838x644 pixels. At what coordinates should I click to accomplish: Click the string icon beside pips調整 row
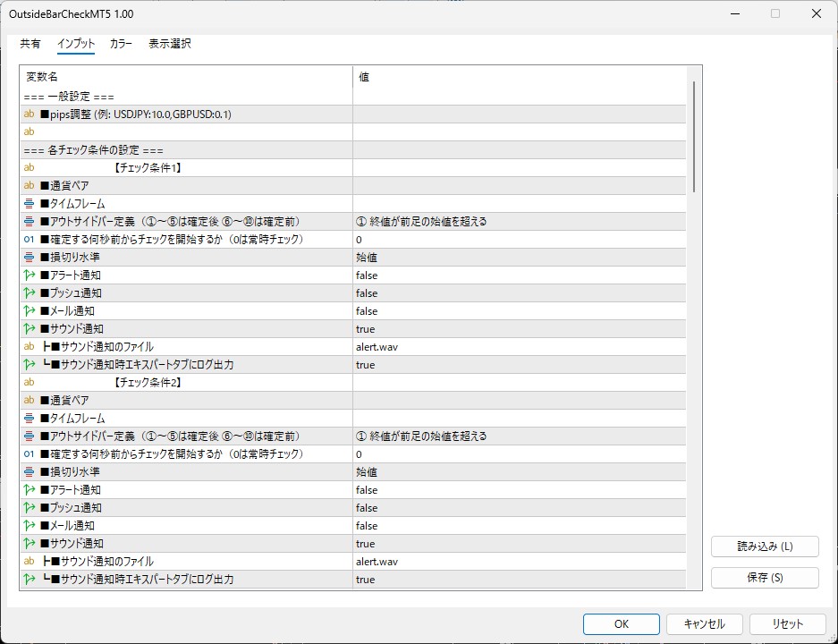[x=30, y=114]
